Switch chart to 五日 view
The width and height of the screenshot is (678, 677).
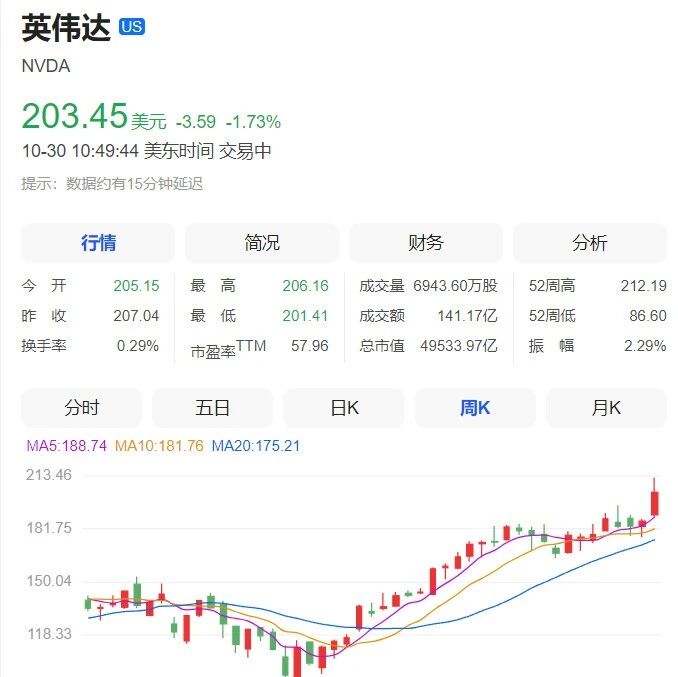213,408
